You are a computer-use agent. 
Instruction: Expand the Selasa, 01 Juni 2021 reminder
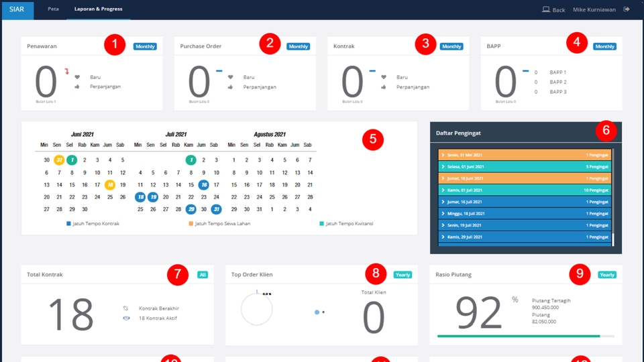point(525,167)
